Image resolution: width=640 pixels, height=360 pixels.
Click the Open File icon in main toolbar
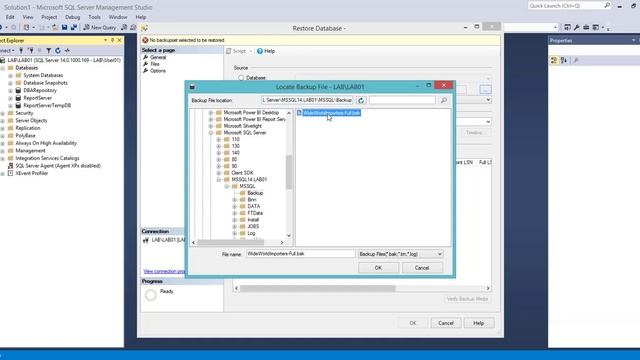(55, 27)
